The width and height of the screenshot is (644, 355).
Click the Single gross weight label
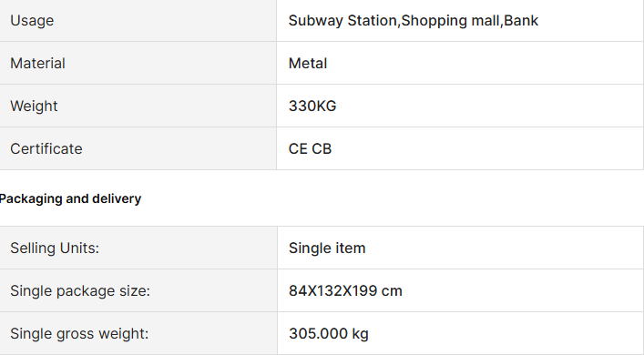[x=79, y=333]
